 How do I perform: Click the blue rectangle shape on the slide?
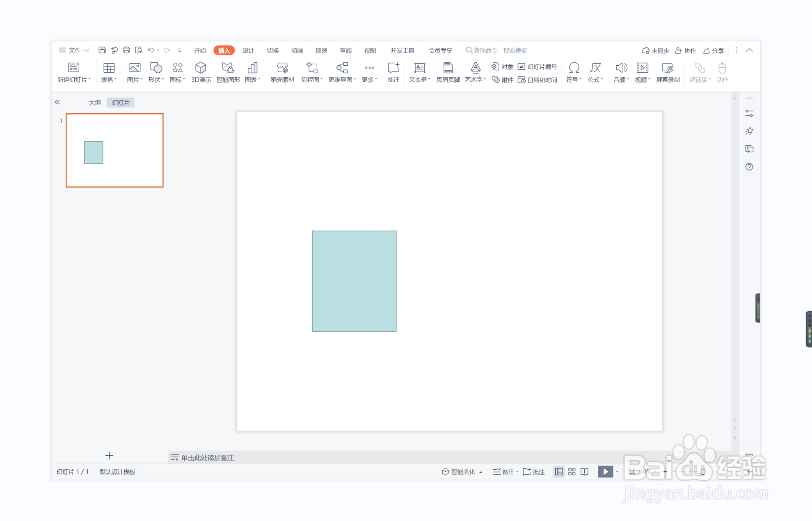354,281
